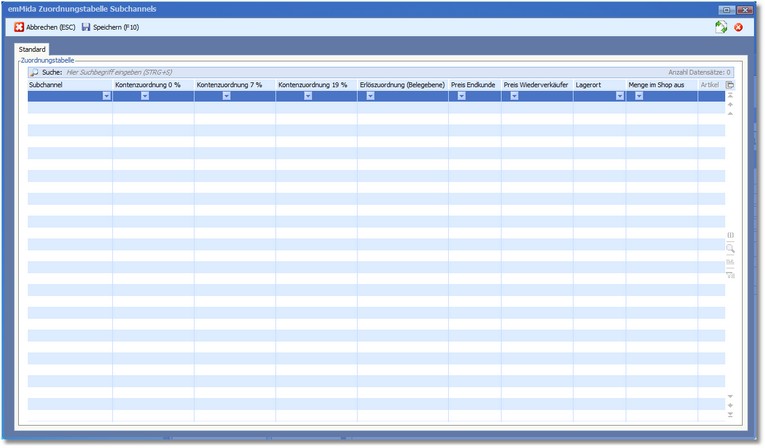The image size is (765, 448).
Task: Open the Subchannel column filter dropdown
Action: point(106,96)
